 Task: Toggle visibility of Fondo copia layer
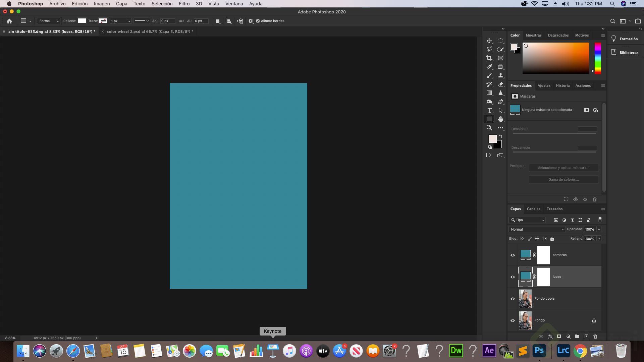pyautogui.click(x=513, y=299)
